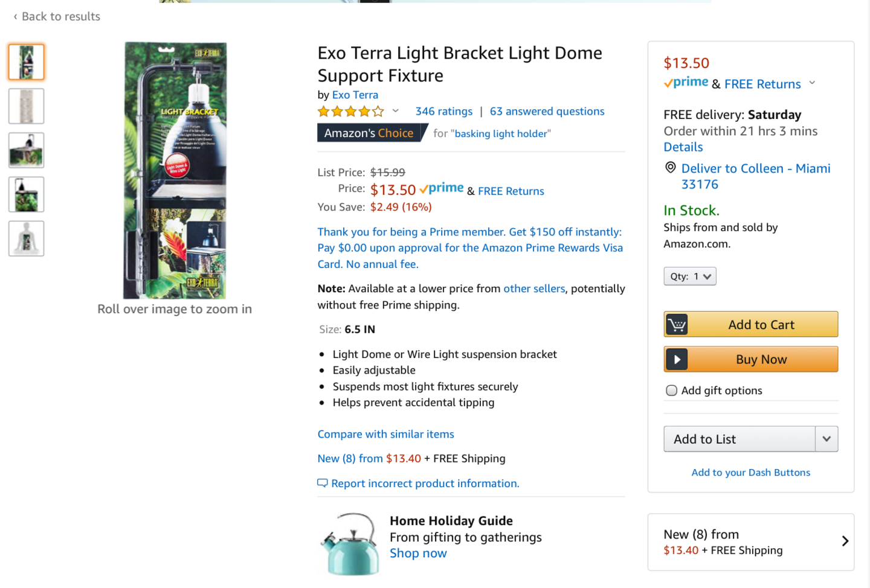Click the cart icon on Add to Cart
Image resolution: width=870 pixels, height=588 pixels.
677,325
